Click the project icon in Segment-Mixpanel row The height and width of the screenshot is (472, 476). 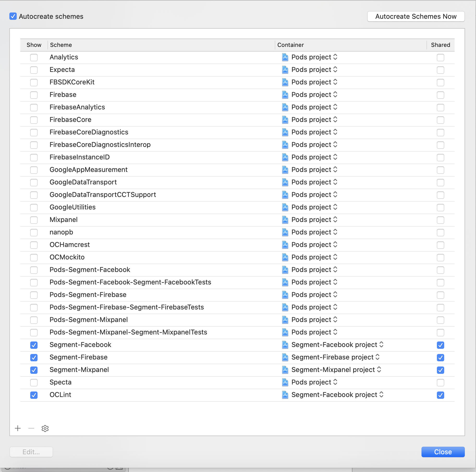pyautogui.click(x=285, y=370)
